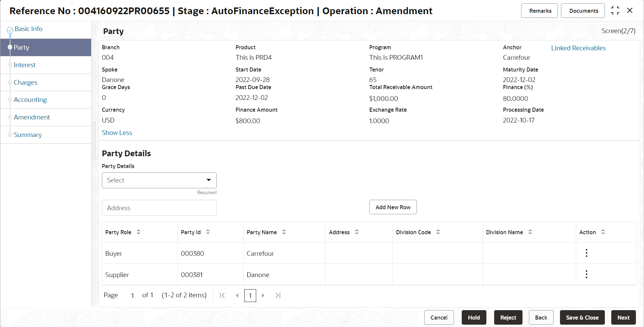Navigate to the Accounting step

[30, 100]
